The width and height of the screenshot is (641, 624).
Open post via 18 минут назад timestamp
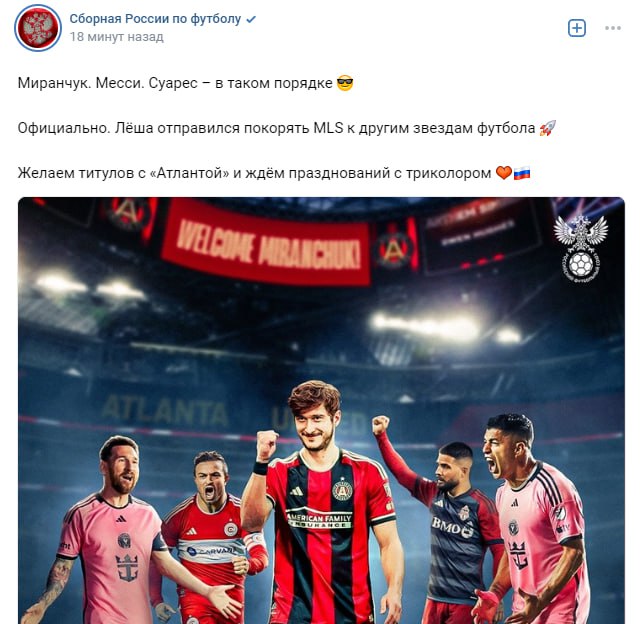pos(117,37)
